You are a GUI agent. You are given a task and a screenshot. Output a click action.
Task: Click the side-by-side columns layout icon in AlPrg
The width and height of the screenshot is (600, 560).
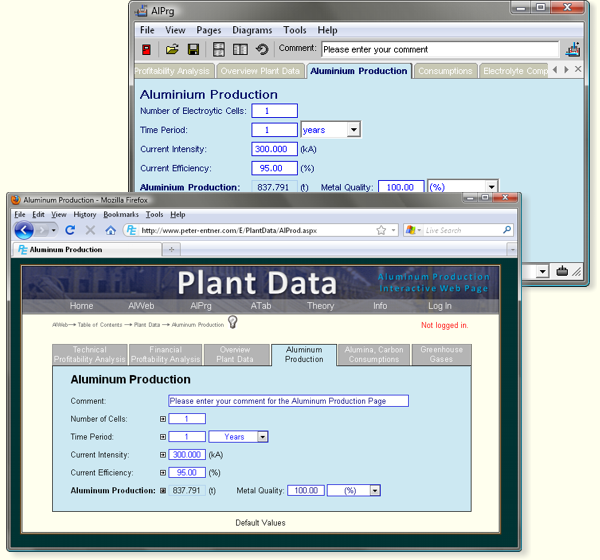[x=240, y=49]
